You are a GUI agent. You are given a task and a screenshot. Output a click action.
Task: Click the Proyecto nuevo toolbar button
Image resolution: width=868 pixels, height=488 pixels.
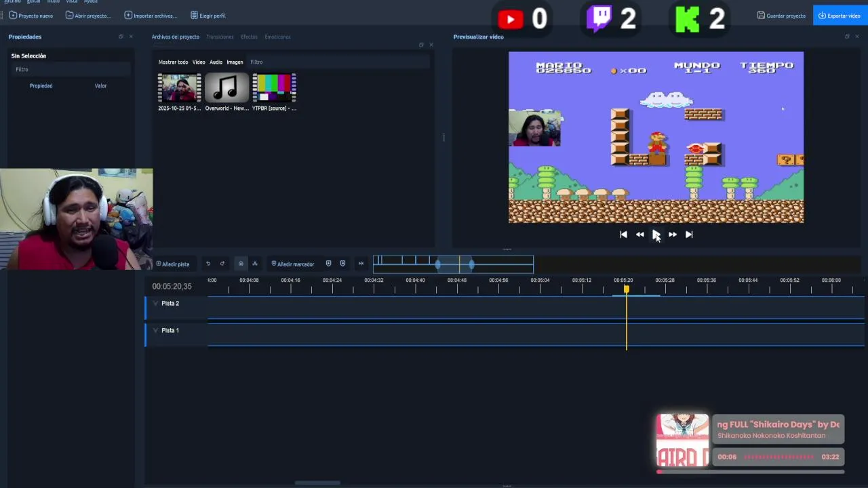pos(31,16)
